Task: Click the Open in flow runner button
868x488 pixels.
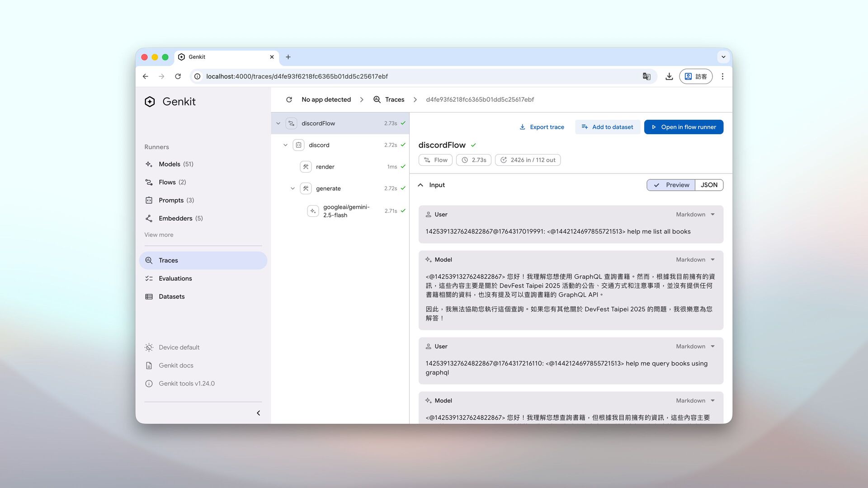Action: (x=683, y=127)
